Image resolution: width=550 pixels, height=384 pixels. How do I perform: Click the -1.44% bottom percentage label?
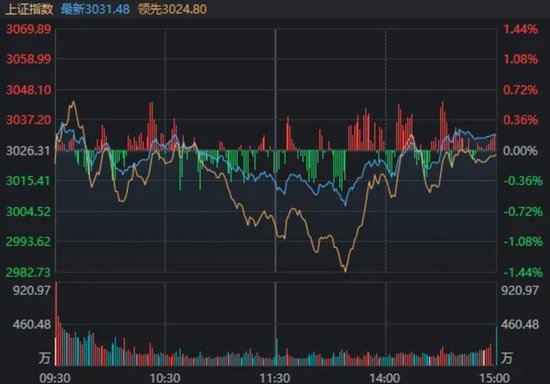[x=523, y=272]
